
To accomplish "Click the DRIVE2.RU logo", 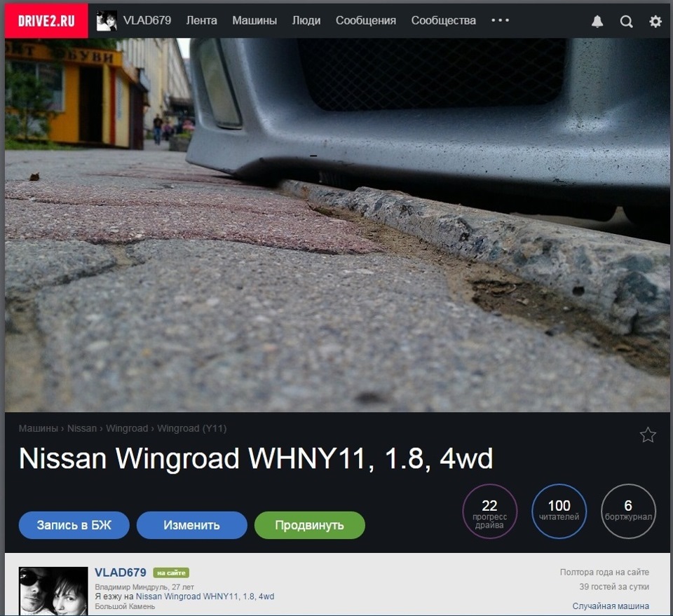I will coord(45,20).
